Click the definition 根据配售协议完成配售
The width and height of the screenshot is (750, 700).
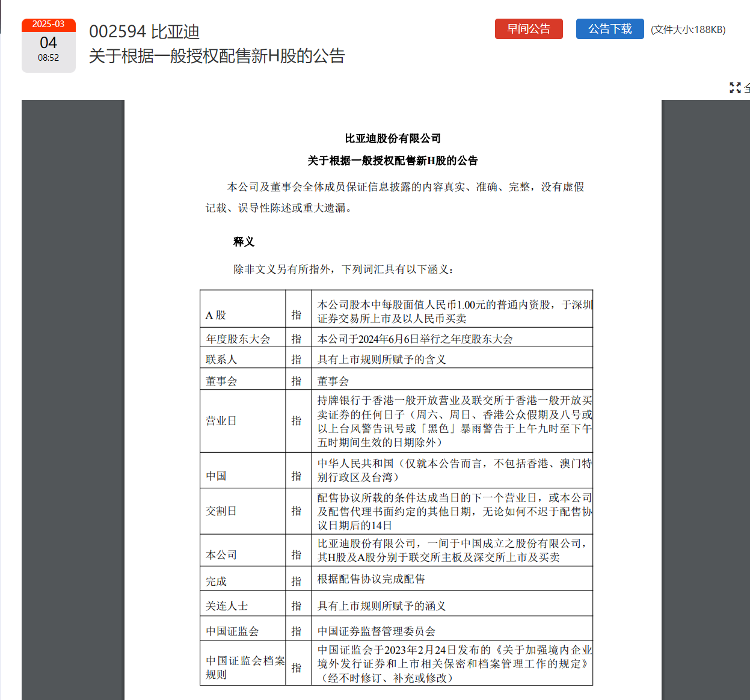[371, 579]
